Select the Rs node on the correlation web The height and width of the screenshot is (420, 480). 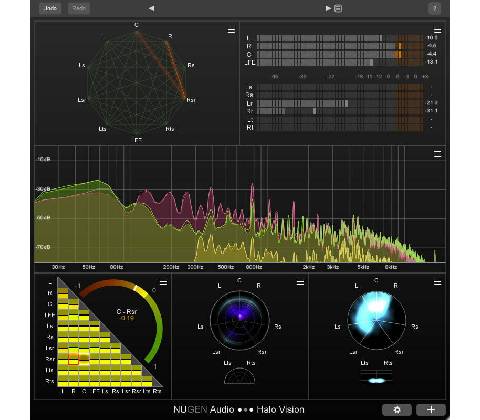coord(191,65)
